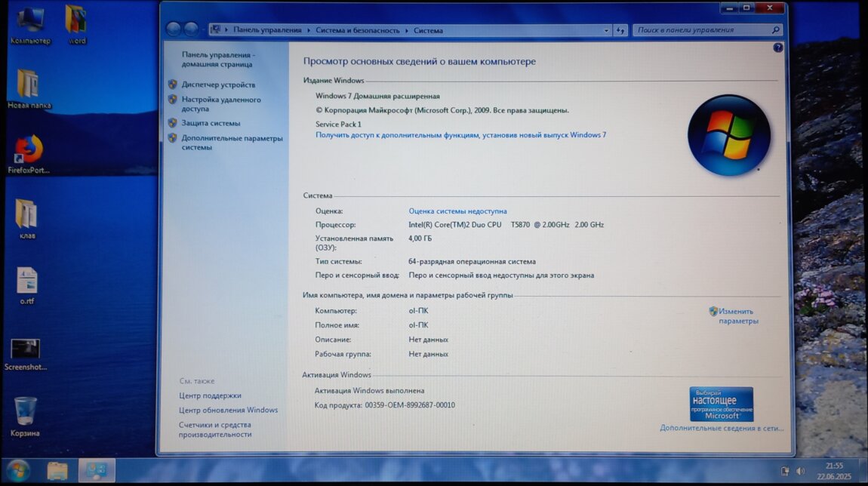Open the remote access settings link (Настройка удаленного доступа)
Viewport: 868px width, 486px height.
220,104
